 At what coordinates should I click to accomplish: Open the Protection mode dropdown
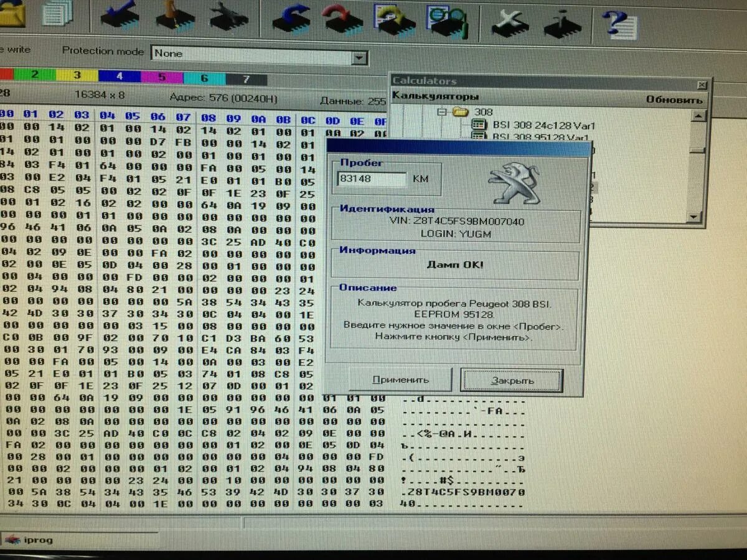[360, 58]
